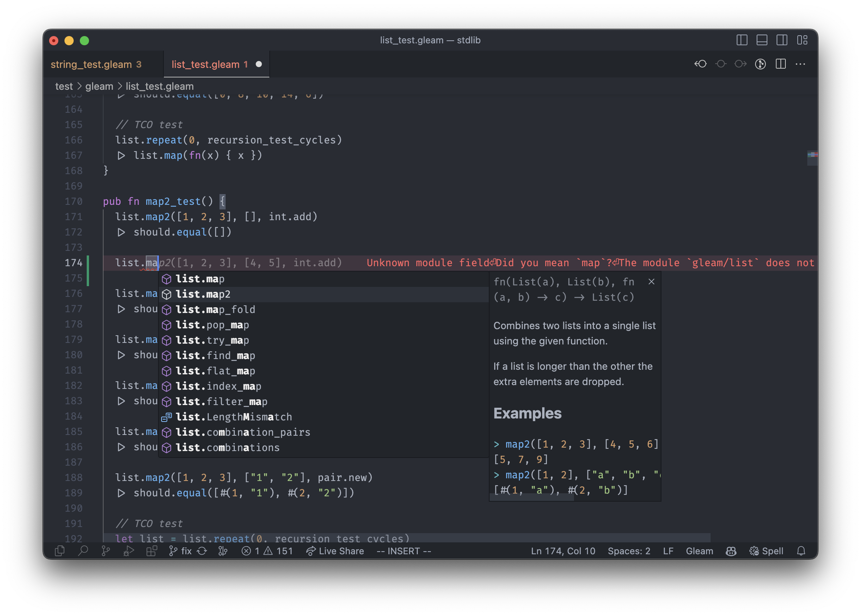Open language mode selector Gleam
The height and width of the screenshot is (616, 861).
tap(699, 551)
